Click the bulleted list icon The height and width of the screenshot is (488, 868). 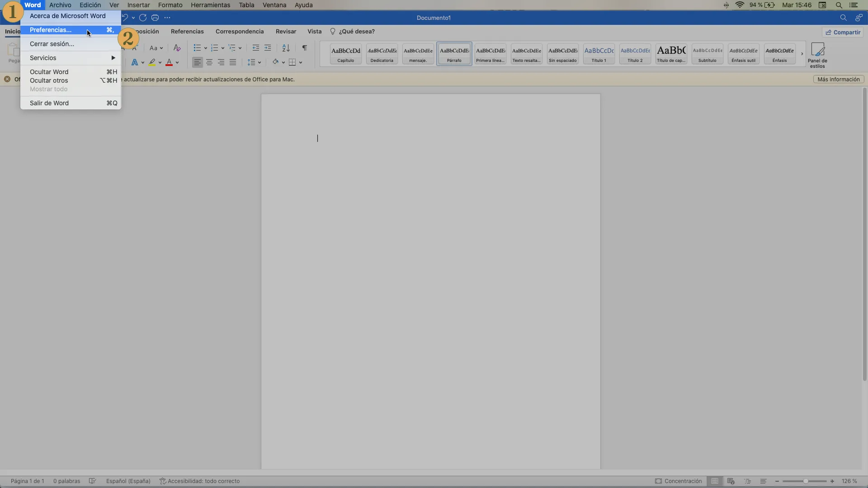pyautogui.click(x=197, y=48)
